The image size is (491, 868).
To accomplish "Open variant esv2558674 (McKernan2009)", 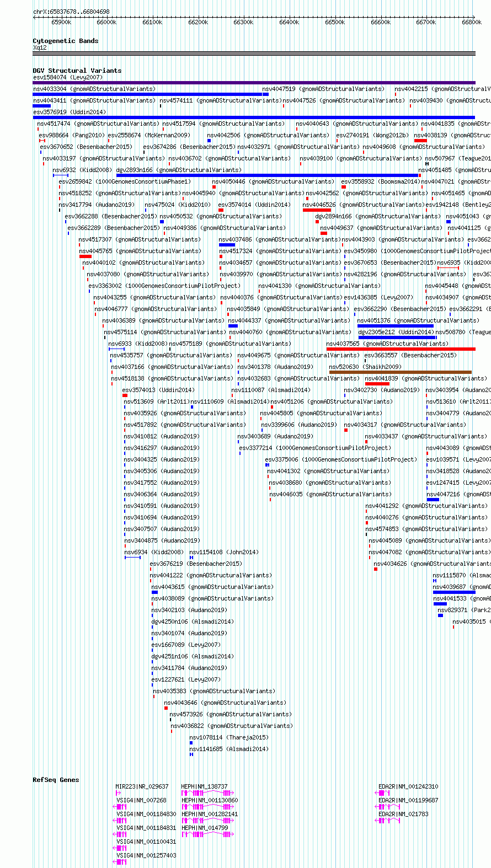I will click(x=149, y=135).
